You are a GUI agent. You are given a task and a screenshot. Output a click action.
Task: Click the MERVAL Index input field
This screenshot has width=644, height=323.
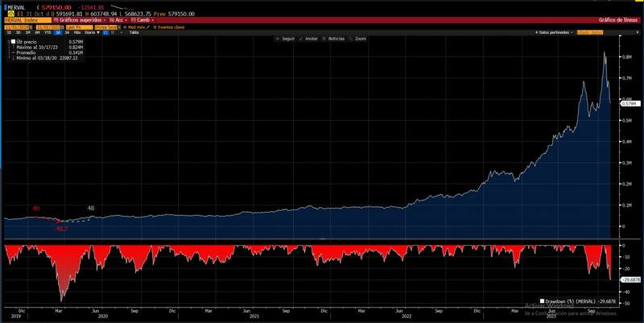pyautogui.click(x=25, y=20)
